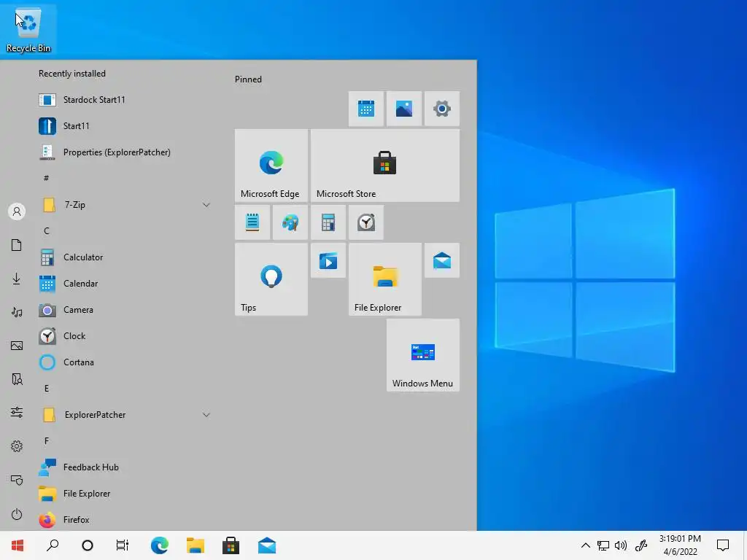Screen dimensions: 747x560
Task: Open Stardock Start11 from recently installed
Action: tap(124, 100)
